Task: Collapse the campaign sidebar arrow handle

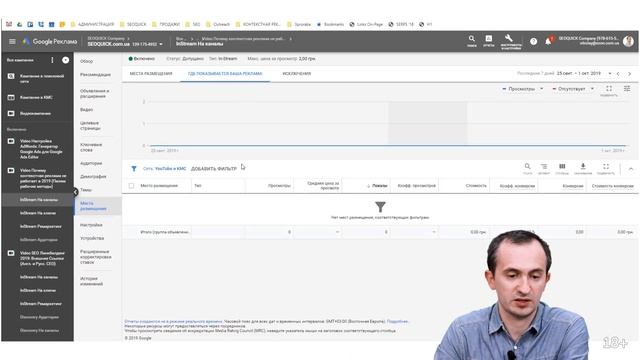Action: [76, 192]
